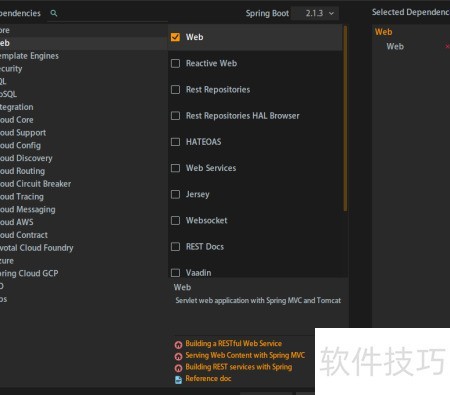This screenshot has height=395, width=450.
Task: Uncheck the Web dependency checkbox
Action: [x=175, y=37]
